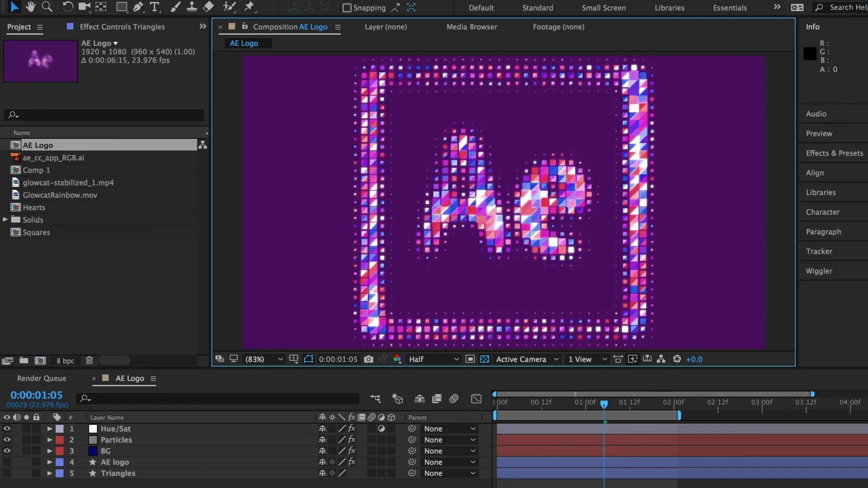
Task: Open the Media Browser tab
Action: tap(472, 27)
